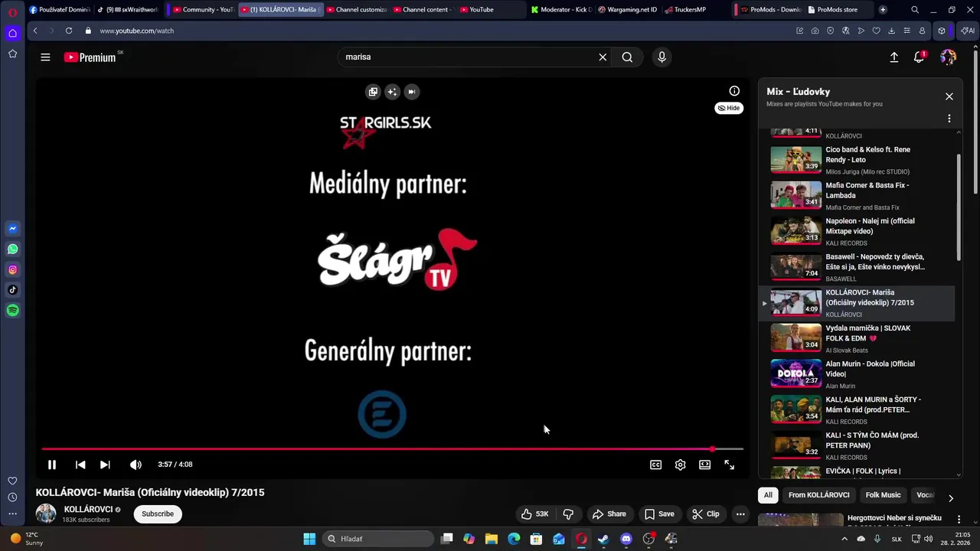Show hidden system tray icons
Image resolution: width=980 pixels, height=551 pixels.
pos(844,539)
